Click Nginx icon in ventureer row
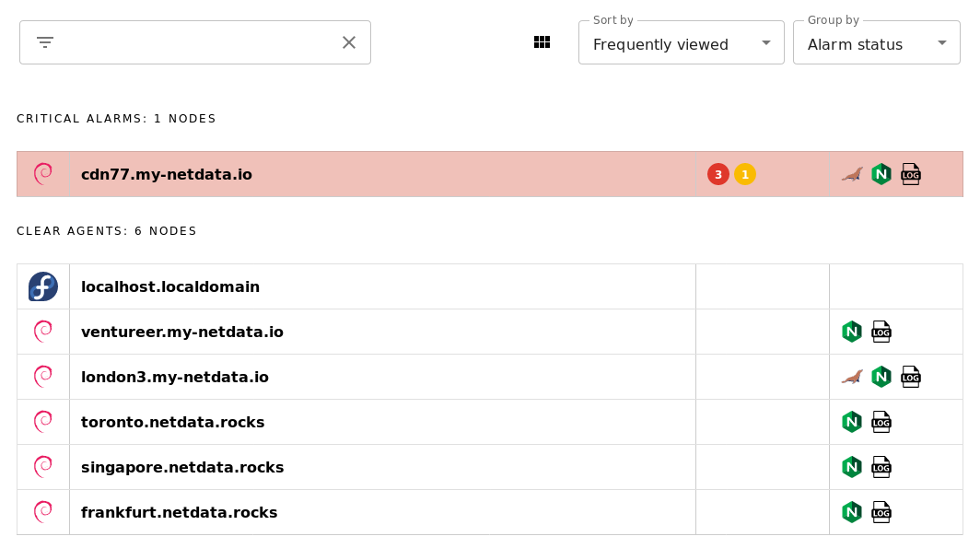 click(x=852, y=332)
